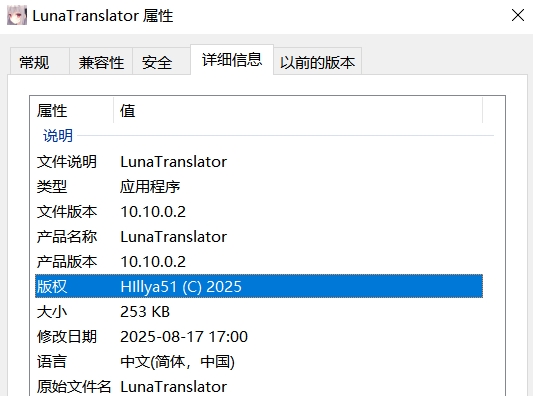Select the 原始文件名 row
The image size is (533, 396).
point(259,386)
